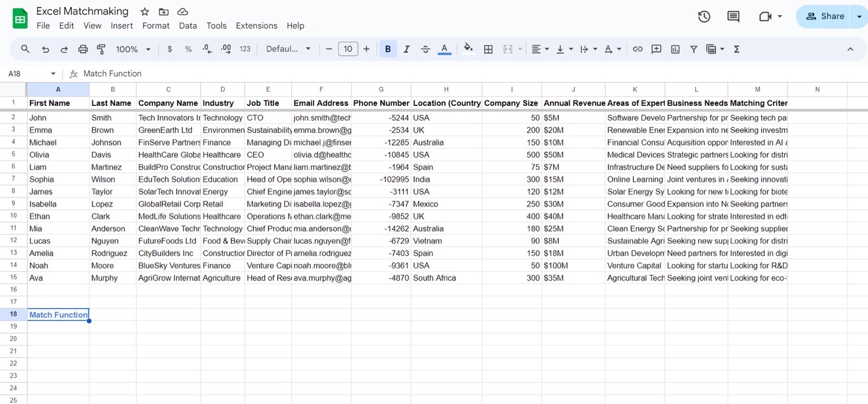Select column H header
The image size is (868, 404).
click(446, 90)
